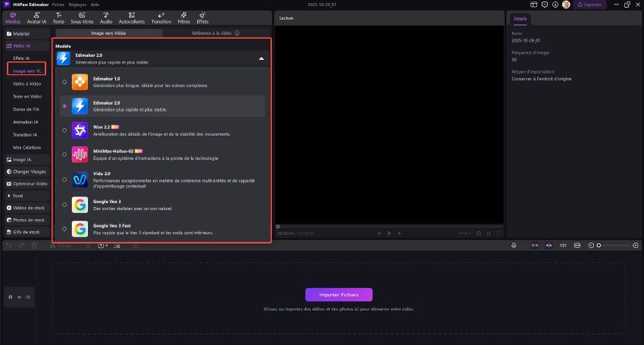Open Vidéo à Vidéo in sidebar
The height and width of the screenshot is (345, 644).
click(27, 84)
